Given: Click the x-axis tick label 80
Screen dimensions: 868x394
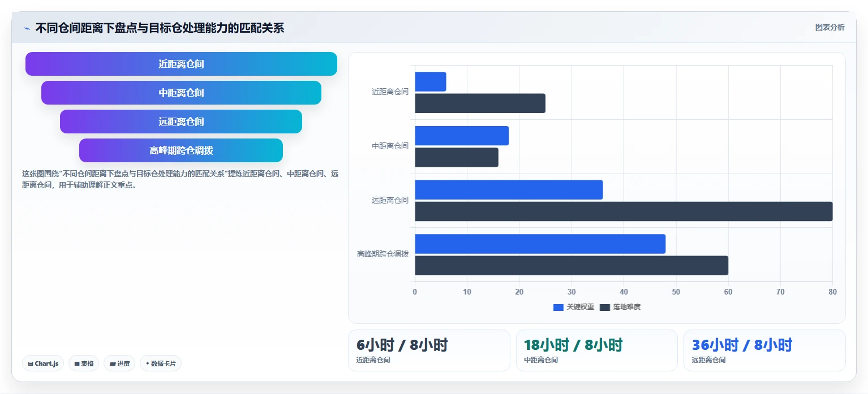Looking at the screenshot, I should [x=832, y=292].
